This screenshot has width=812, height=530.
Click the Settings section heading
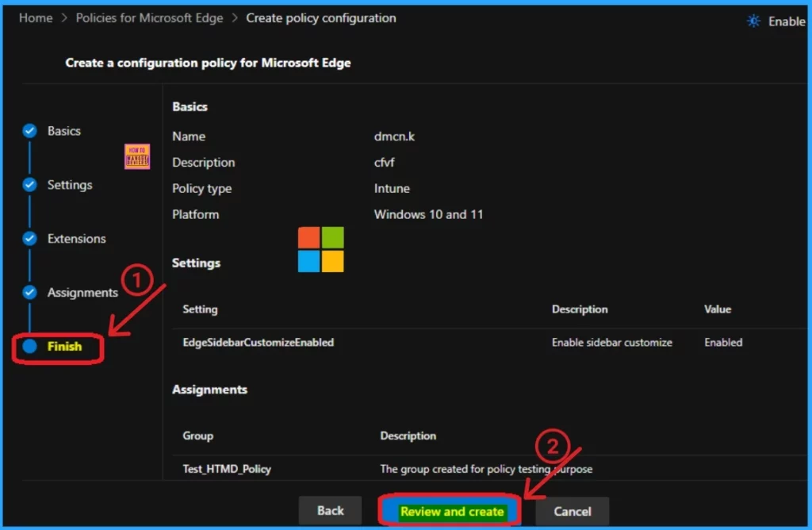coord(196,263)
